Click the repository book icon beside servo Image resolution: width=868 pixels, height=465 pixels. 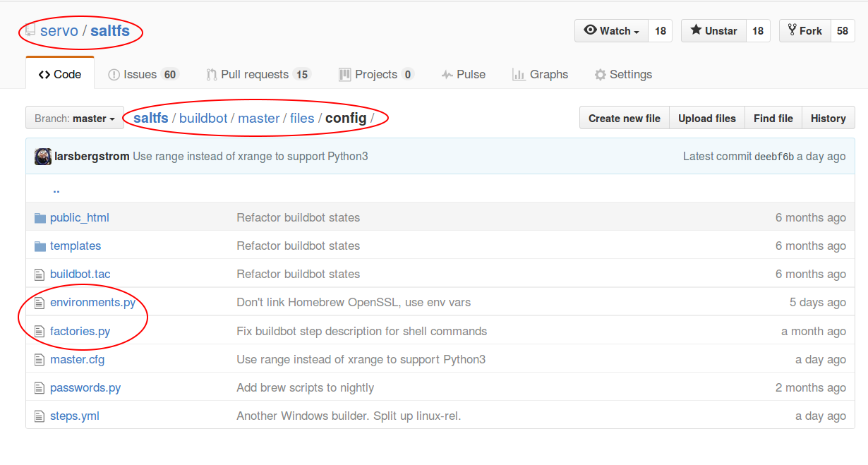30,31
